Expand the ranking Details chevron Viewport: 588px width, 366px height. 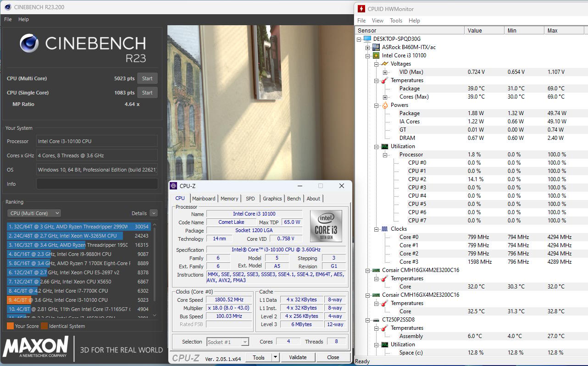tap(154, 213)
